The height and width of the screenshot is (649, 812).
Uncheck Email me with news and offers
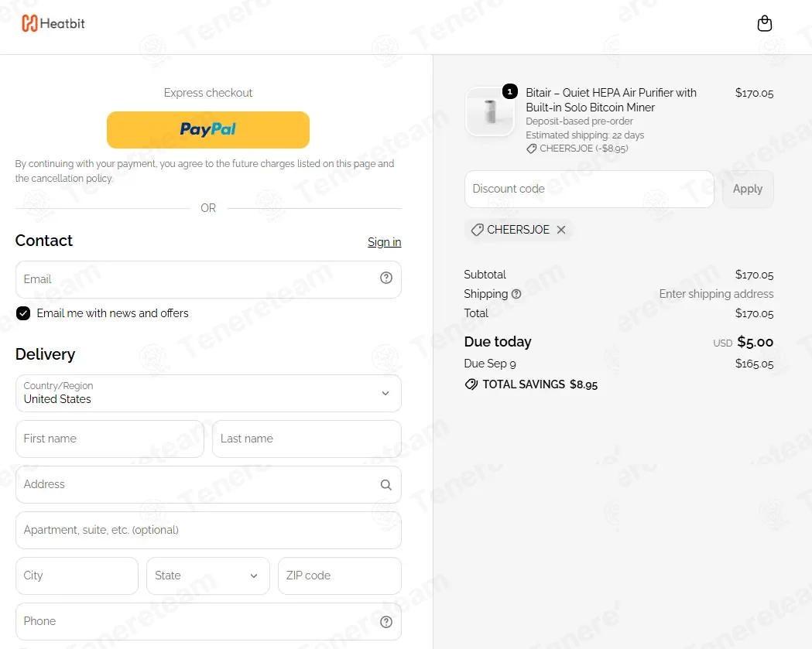pyautogui.click(x=23, y=313)
